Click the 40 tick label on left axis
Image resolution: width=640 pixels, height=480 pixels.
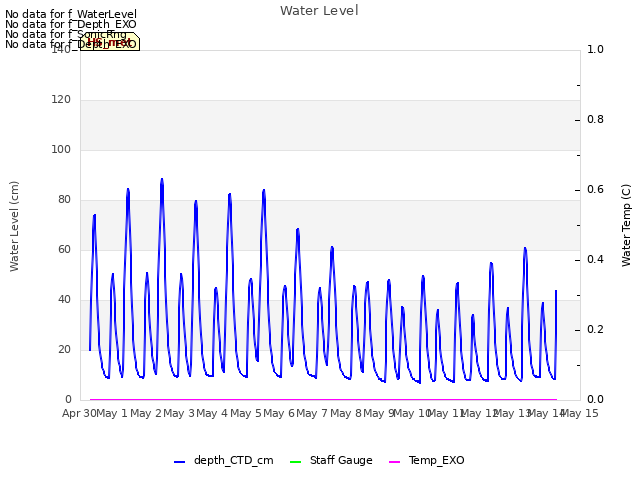[64, 299]
